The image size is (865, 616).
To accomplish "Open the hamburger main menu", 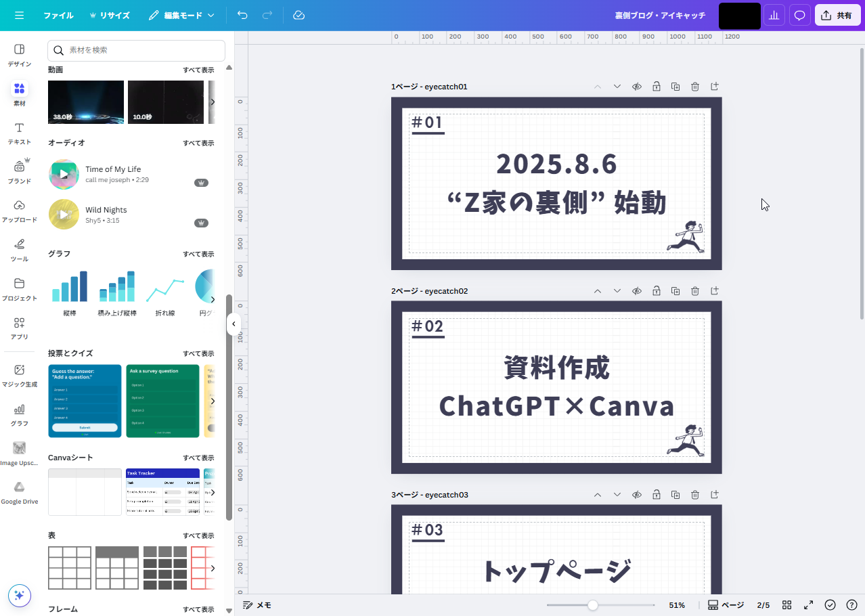I will point(19,15).
